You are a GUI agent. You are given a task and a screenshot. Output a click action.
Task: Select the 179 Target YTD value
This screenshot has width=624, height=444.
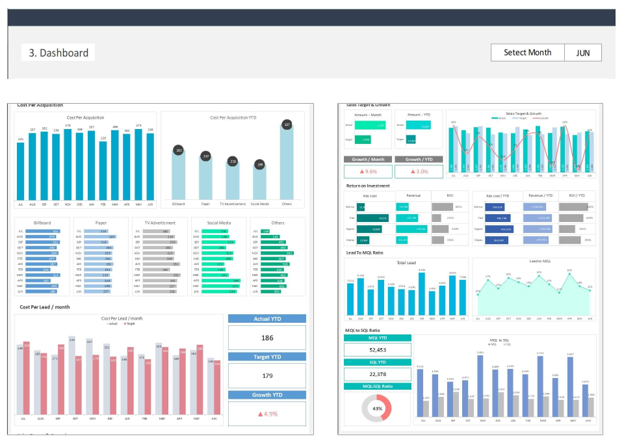[267, 376]
